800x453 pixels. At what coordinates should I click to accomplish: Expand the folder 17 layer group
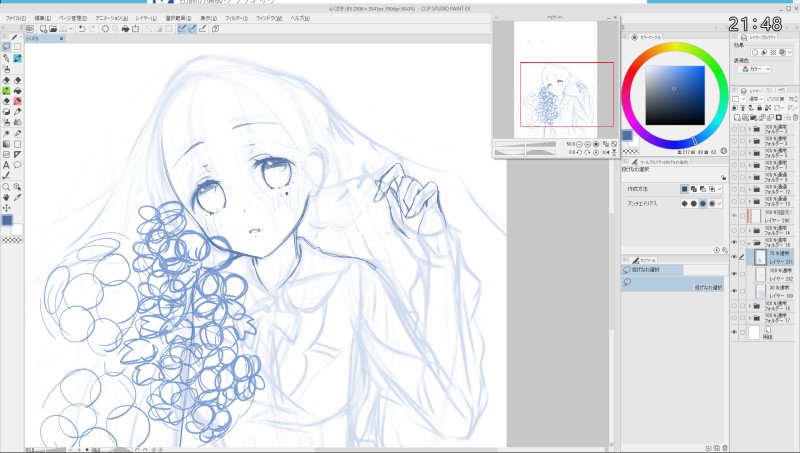(749, 318)
